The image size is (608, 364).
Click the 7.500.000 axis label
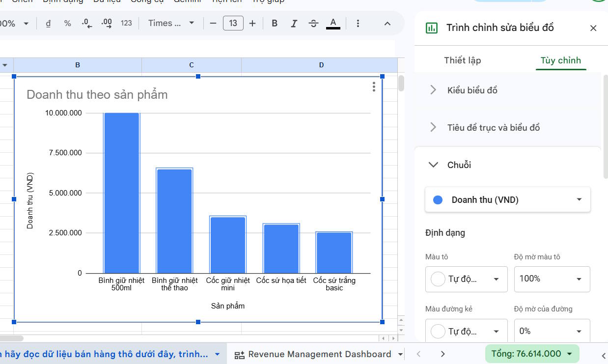tap(65, 153)
